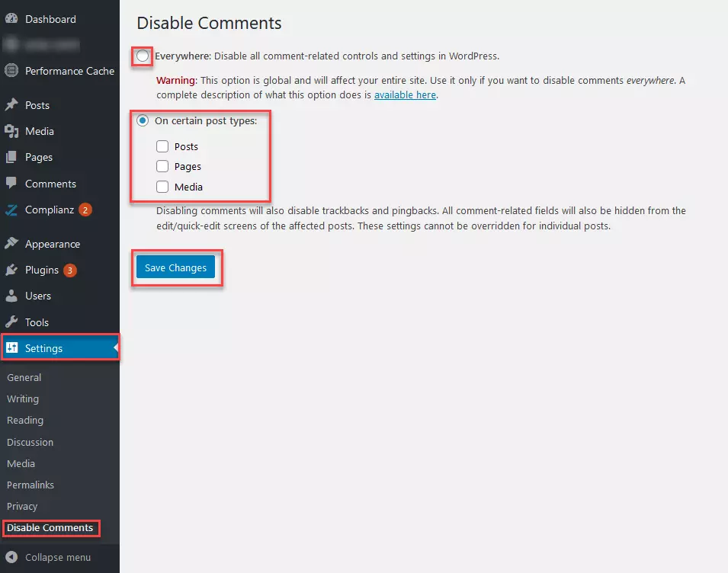Open the Dashboard menu item
Screen dimensions: 728x573
click(50, 19)
